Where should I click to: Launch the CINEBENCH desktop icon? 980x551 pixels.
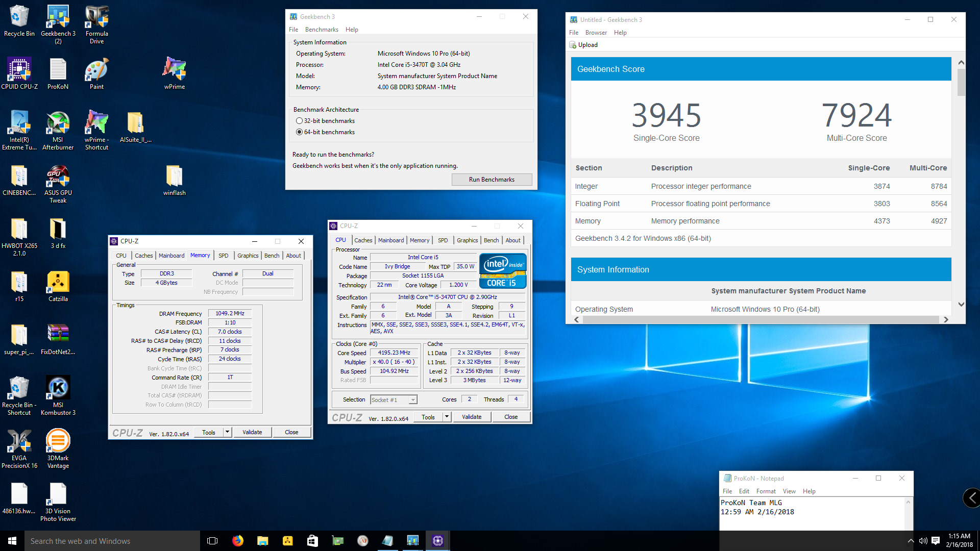coord(19,180)
